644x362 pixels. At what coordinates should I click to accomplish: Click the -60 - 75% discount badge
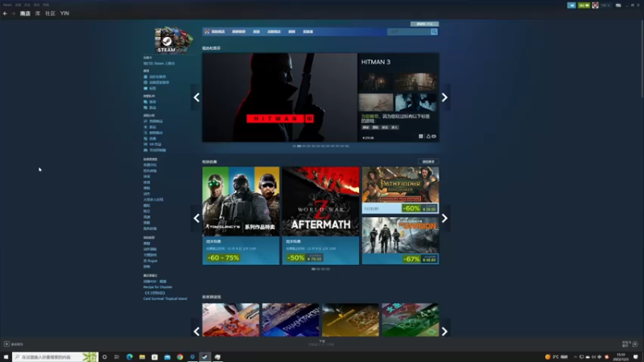click(x=223, y=257)
